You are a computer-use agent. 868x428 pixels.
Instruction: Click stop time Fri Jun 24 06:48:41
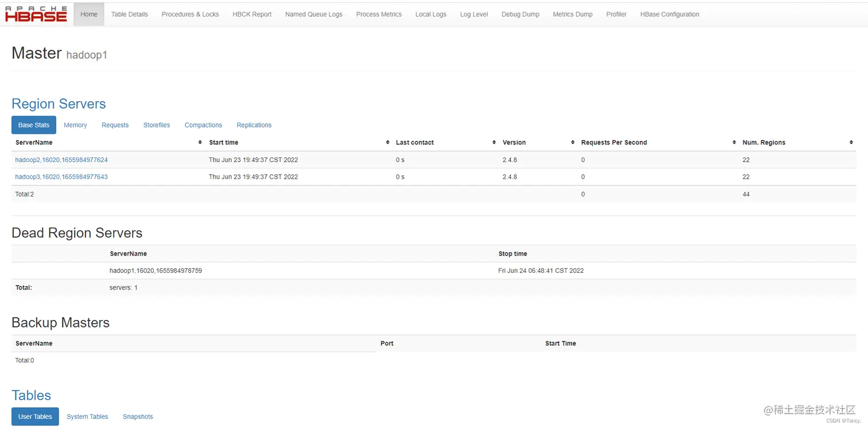541,271
